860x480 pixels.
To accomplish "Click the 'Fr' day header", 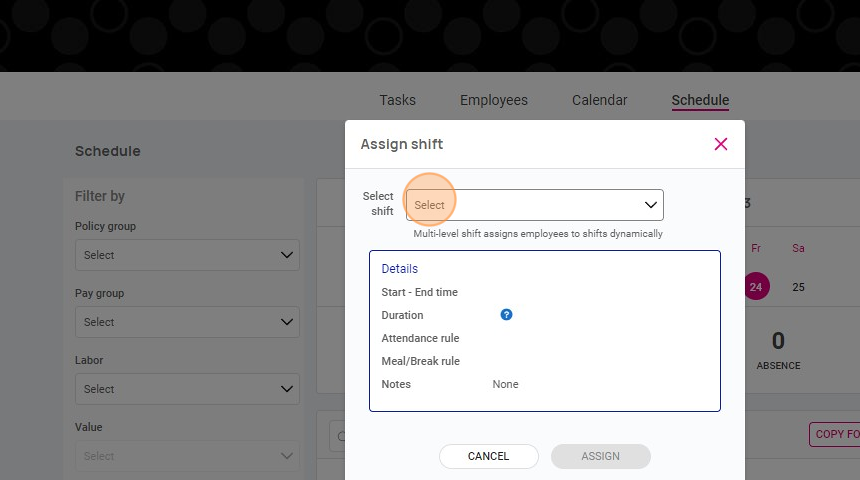I will (x=756, y=248).
